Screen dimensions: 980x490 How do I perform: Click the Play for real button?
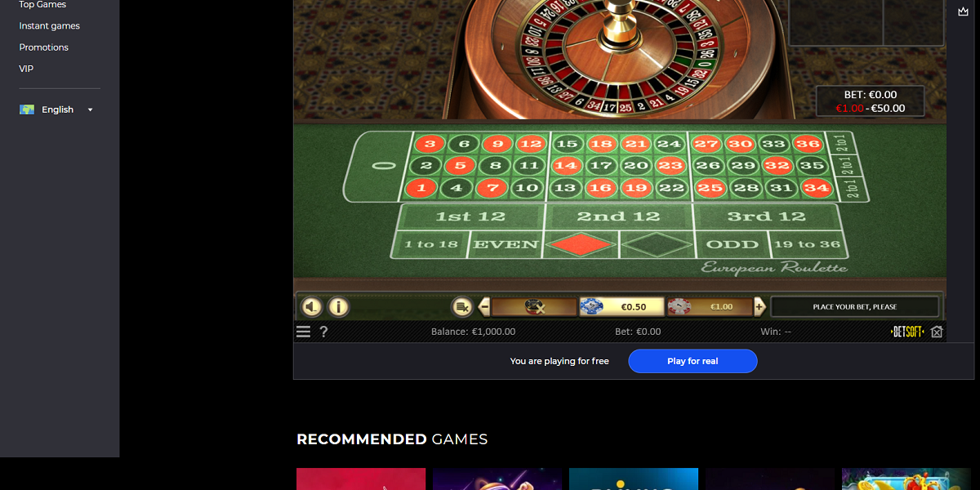coord(693,361)
